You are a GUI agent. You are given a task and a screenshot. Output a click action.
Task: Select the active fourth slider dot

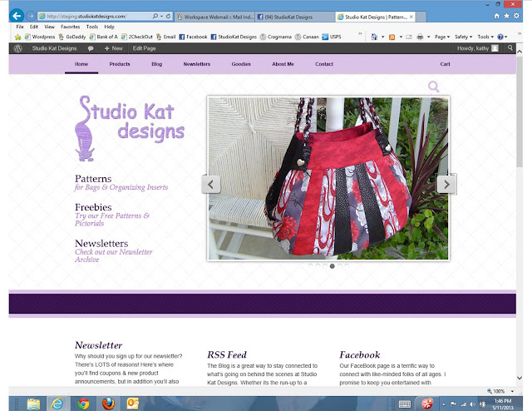coord(332,266)
